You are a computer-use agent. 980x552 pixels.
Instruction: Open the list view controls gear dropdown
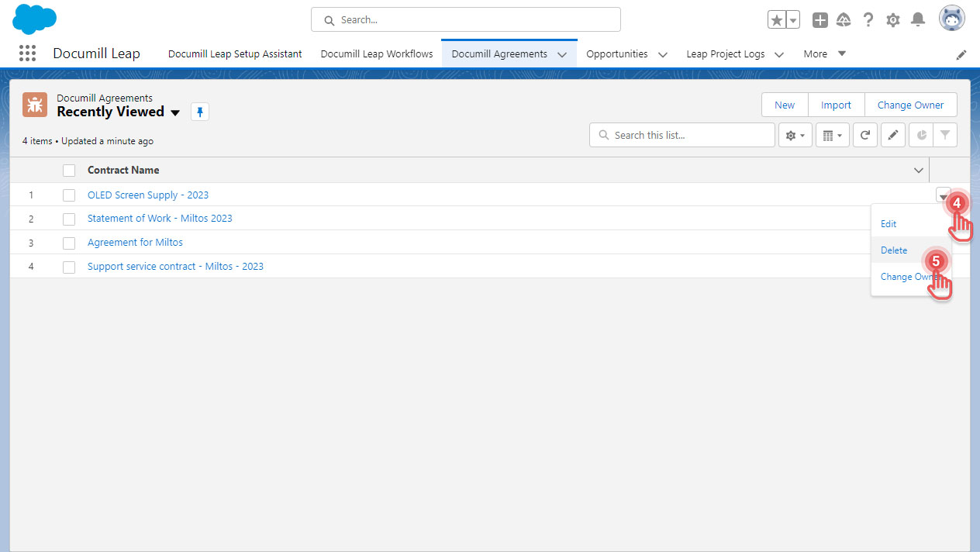click(795, 135)
